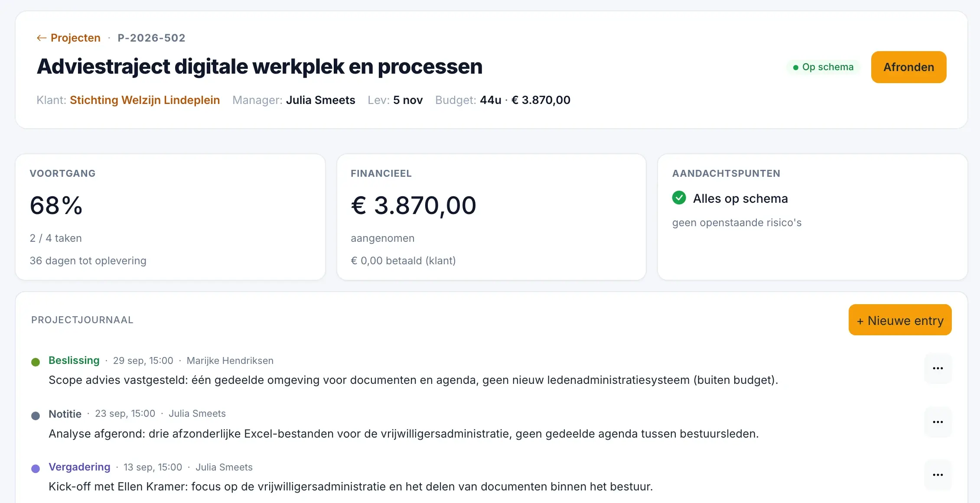
Task: Click '€ 0,00 betaald (klant)'
Action: click(x=403, y=261)
